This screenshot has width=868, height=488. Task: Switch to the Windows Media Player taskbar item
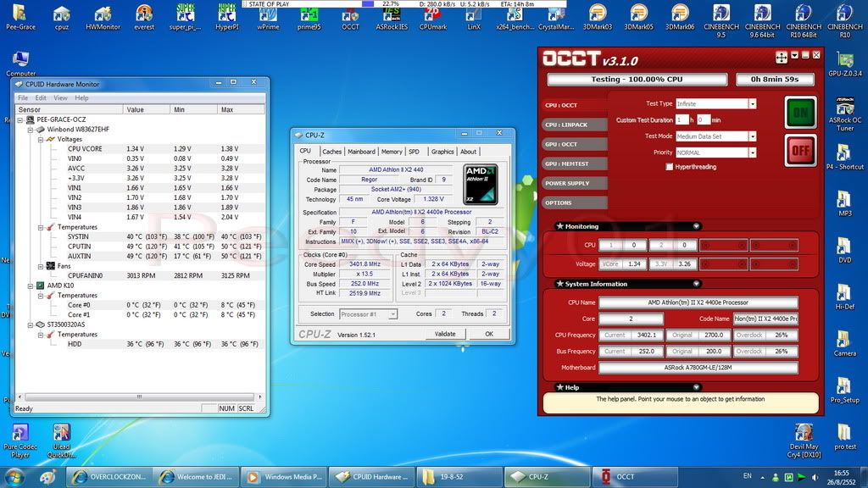[x=286, y=476]
